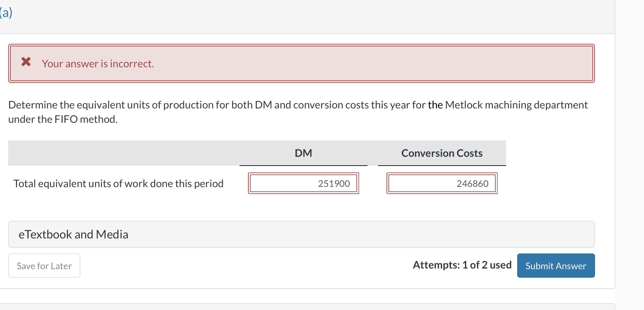The width and height of the screenshot is (644, 310).
Task: Click 'Metlock machining department' in the question
Action: (516, 105)
